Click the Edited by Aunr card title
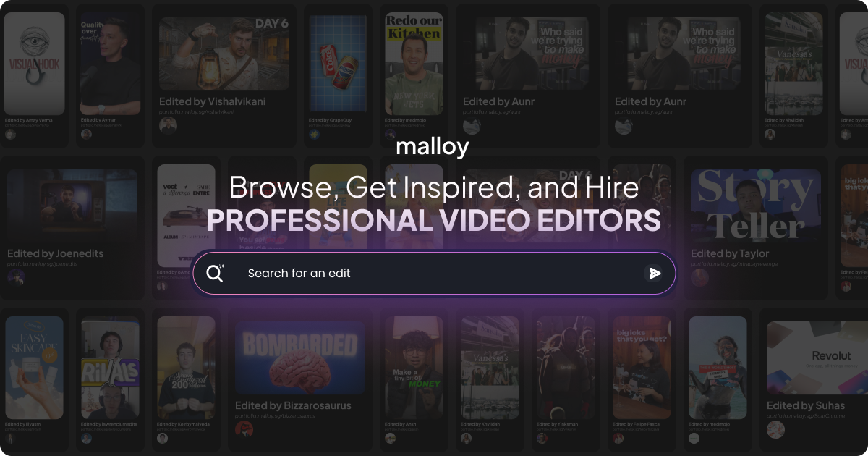 pos(498,101)
